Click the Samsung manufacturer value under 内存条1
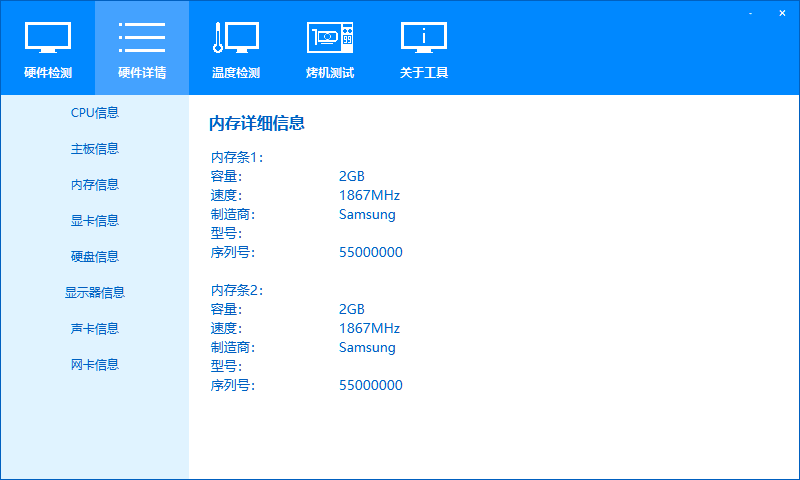 367,214
